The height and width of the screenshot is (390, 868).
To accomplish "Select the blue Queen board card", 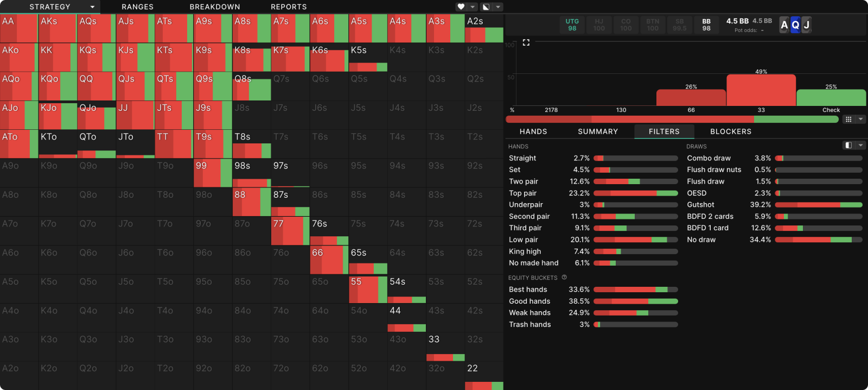I will pyautogui.click(x=795, y=25).
